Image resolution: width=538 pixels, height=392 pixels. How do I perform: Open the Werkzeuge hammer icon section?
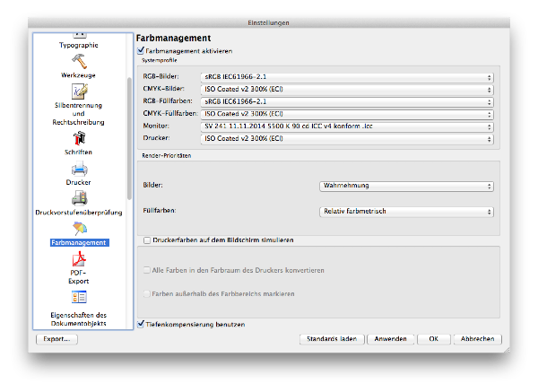(x=79, y=61)
